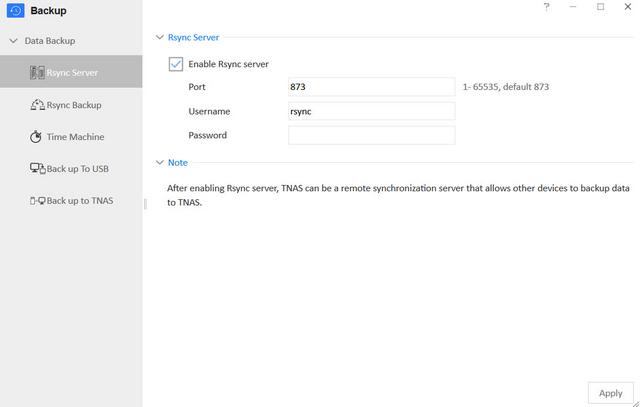
Task: Click the Data Backup label
Action: click(x=50, y=41)
